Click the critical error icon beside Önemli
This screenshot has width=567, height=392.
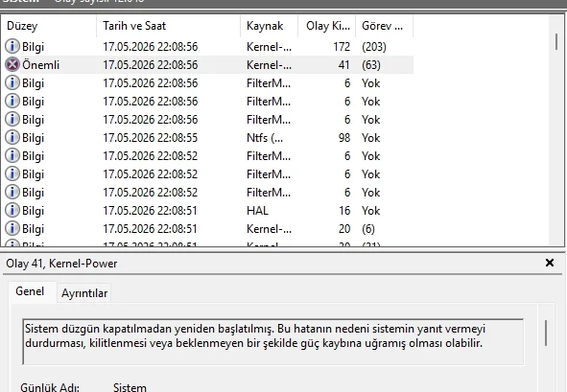point(12,65)
